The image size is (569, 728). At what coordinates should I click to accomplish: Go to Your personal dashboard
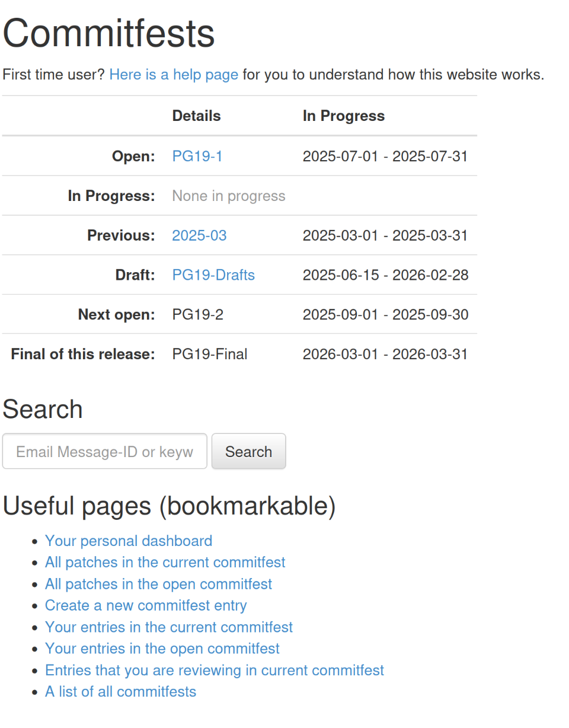tap(129, 541)
